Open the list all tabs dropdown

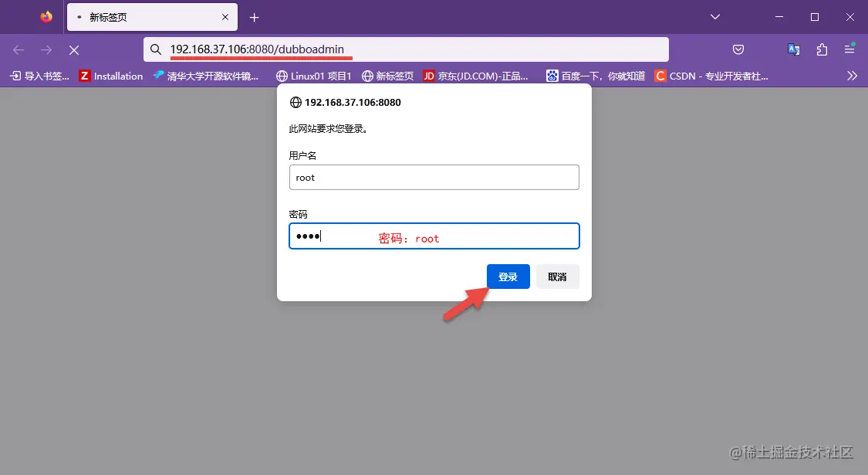click(715, 17)
